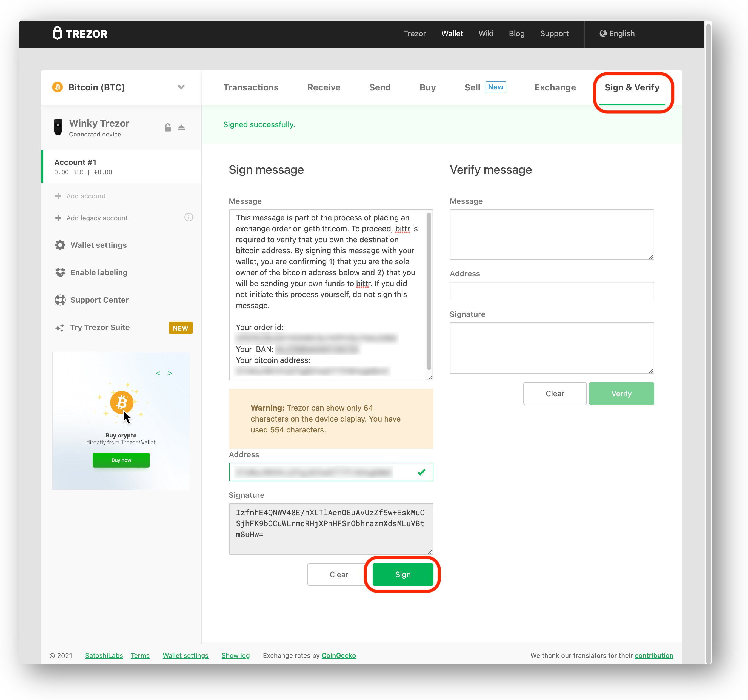Click the globe icon next to English

click(x=603, y=33)
